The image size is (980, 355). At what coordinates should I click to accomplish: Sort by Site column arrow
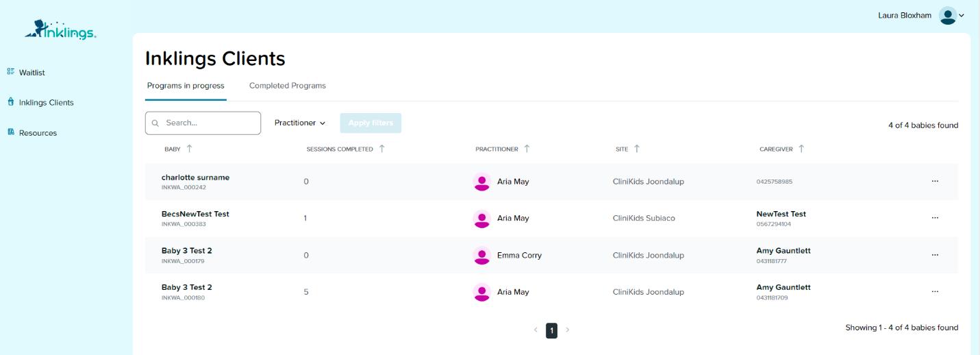point(637,149)
